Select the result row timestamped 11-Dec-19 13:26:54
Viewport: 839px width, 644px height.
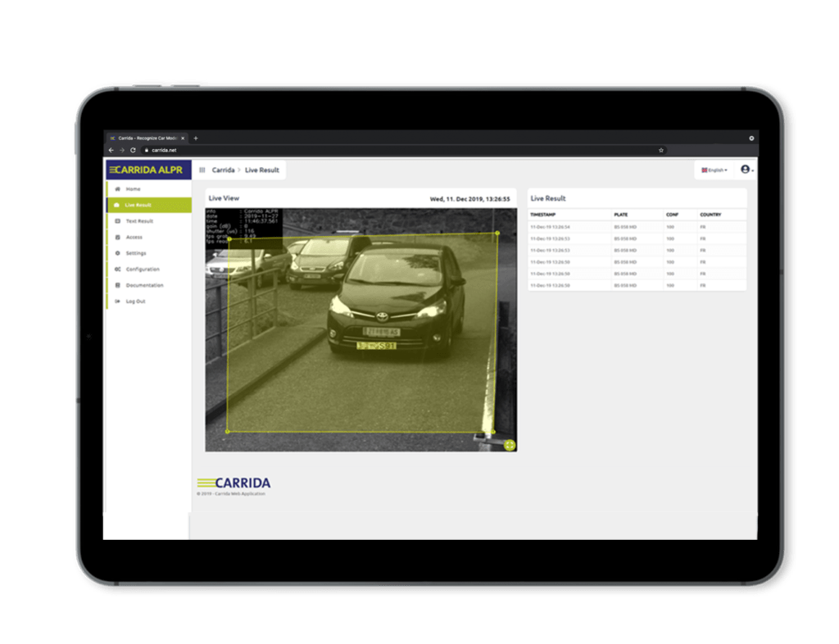point(637,227)
